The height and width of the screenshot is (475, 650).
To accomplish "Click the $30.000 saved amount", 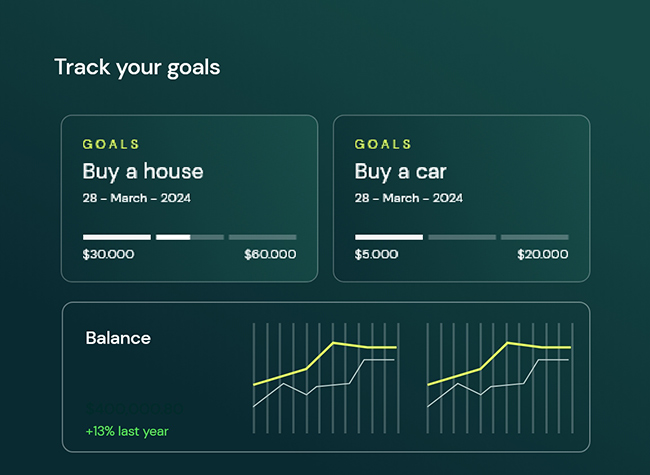I will point(108,254).
